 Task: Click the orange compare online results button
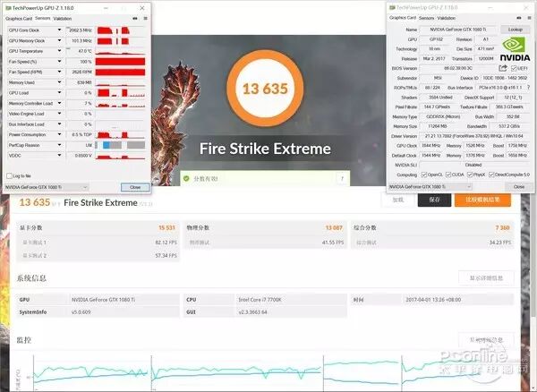pos(483,200)
